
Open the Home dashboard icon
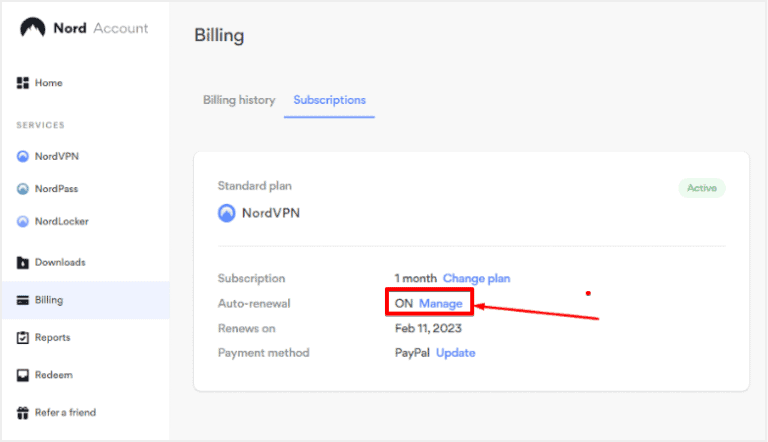(23, 82)
